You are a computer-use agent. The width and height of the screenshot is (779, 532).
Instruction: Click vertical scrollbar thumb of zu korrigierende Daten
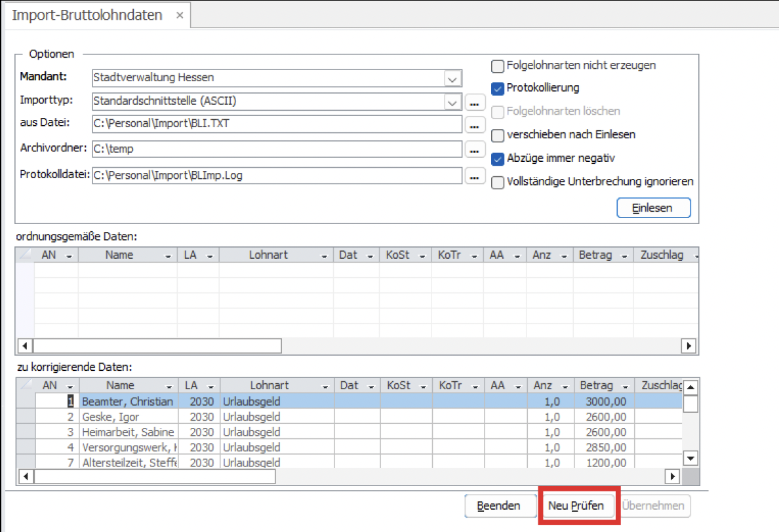[690, 404]
